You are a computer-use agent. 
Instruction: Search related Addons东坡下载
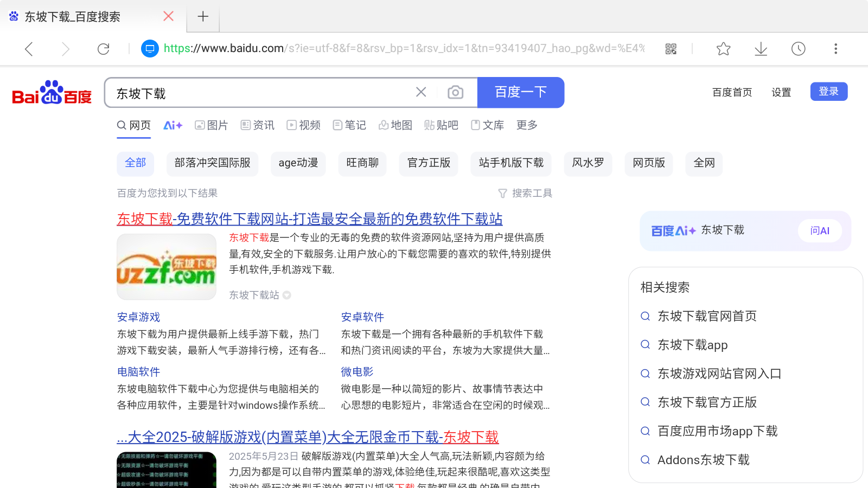tap(703, 460)
